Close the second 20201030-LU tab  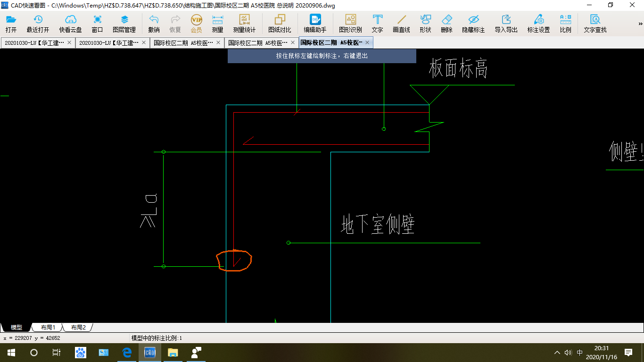[x=144, y=42]
